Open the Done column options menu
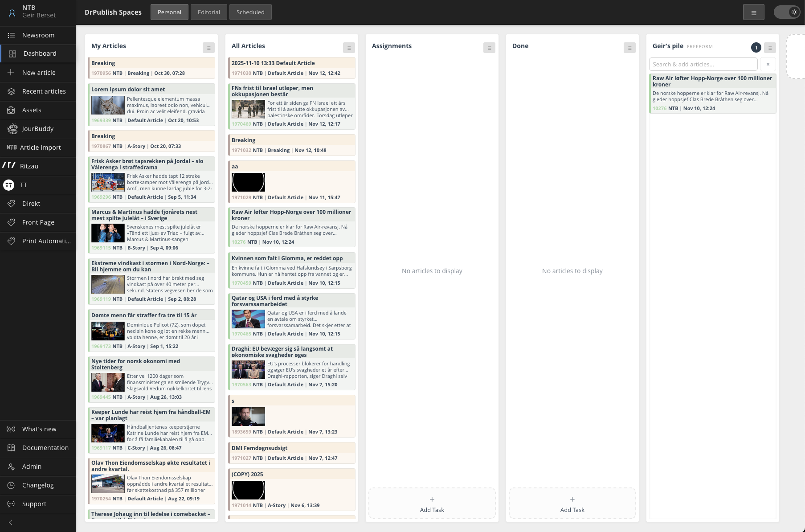Screen dimensions: 805x532 tap(629, 47)
